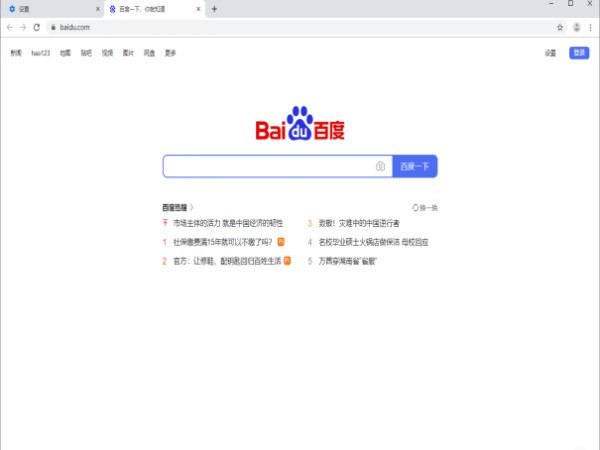Open 网盘 in top navigation
Viewport: 600px width, 450px height.
tap(150, 53)
